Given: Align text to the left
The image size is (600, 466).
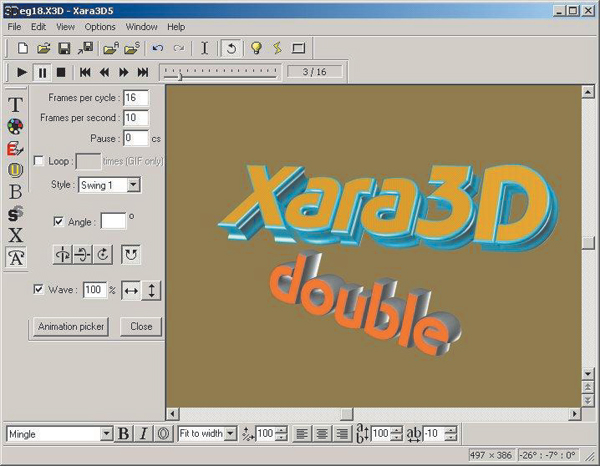Looking at the screenshot, I should coord(302,434).
